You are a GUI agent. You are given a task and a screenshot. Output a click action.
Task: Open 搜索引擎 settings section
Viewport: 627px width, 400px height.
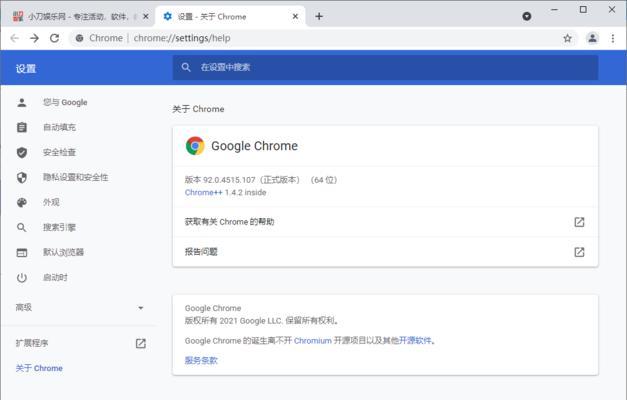(59, 227)
